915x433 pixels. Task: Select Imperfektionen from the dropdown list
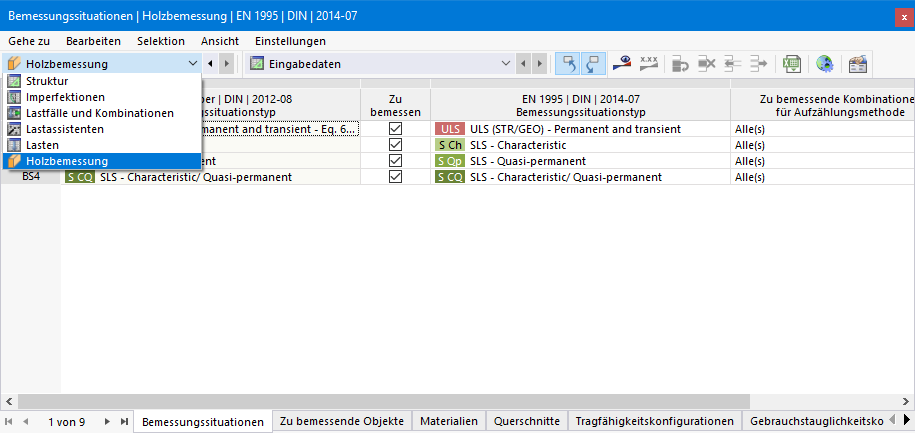click(x=102, y=97)
